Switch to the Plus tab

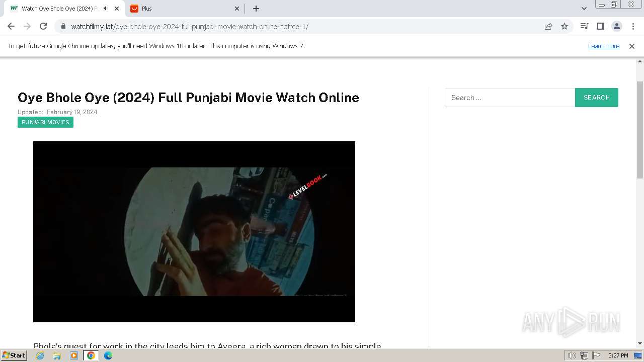(185, 9)
